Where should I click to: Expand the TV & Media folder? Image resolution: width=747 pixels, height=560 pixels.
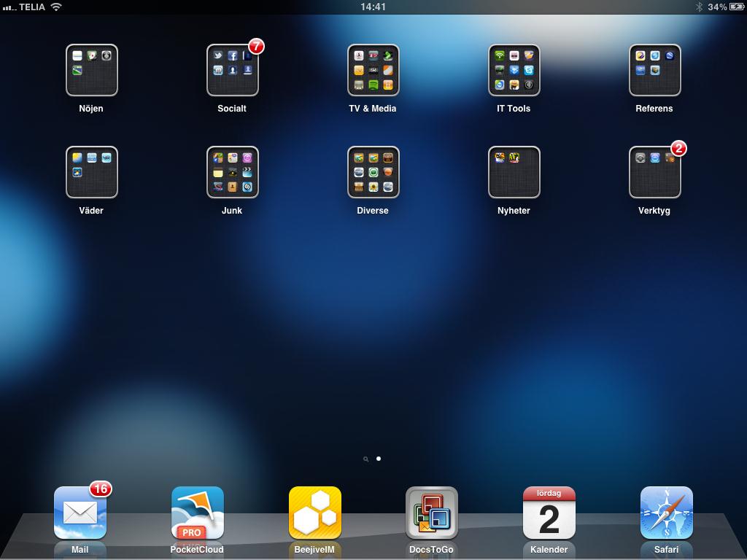click(373, 70)
